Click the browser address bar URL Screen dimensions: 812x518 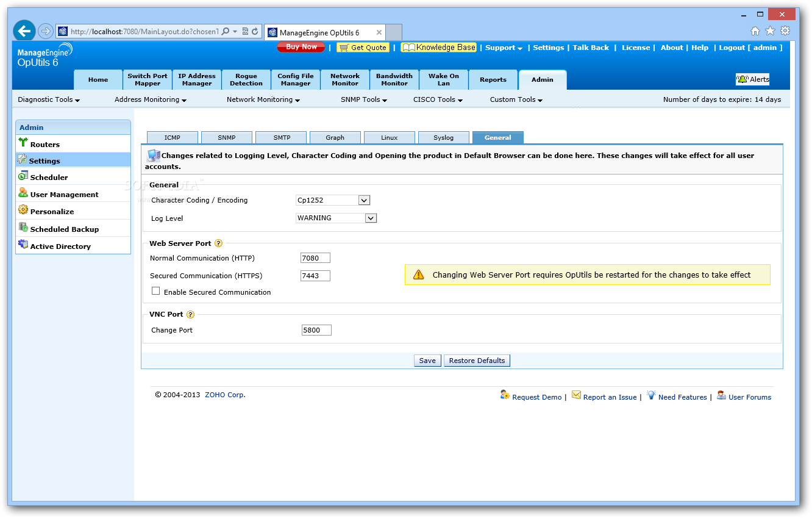click(144, 32)
